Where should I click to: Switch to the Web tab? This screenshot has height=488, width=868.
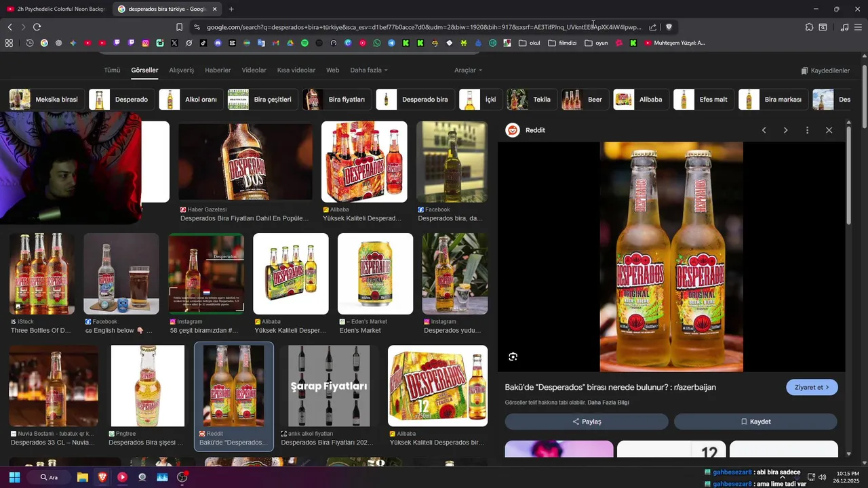(x=332, y=70)
